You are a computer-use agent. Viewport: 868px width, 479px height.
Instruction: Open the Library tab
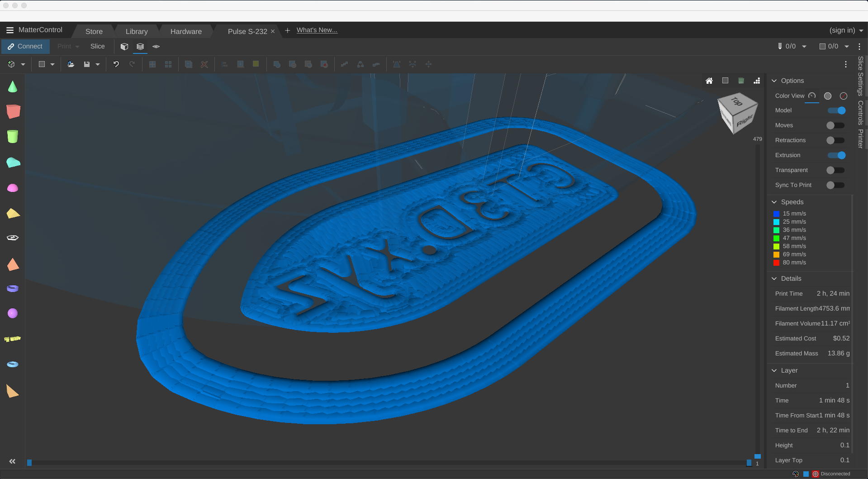(137, 31)
